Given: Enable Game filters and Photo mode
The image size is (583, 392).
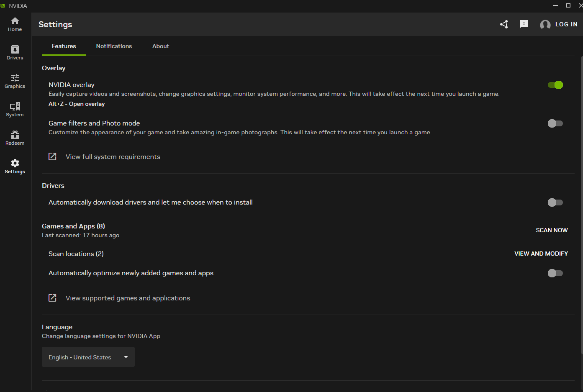Looking at the screenshot, I should coord(555,123).
